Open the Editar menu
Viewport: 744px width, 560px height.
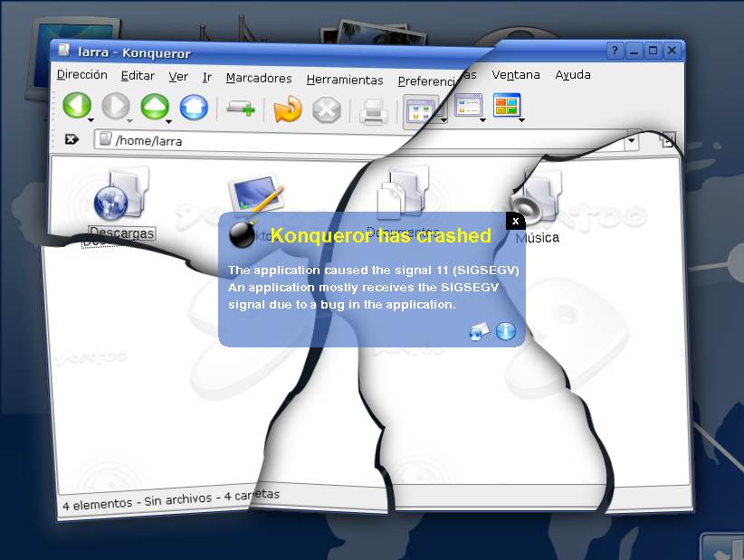point(138,76)
